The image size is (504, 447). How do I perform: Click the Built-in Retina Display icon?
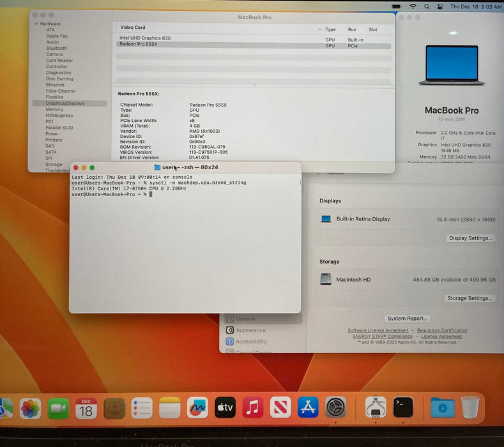pos(326,219)
